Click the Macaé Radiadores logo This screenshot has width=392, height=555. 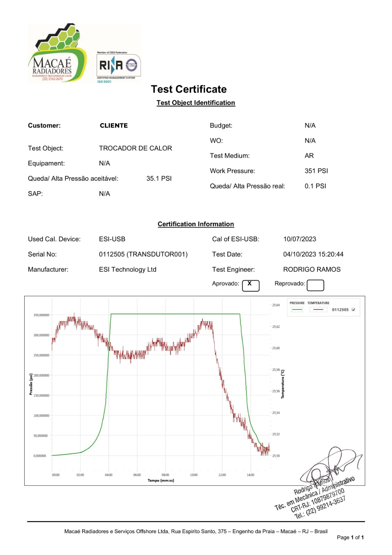57,54
